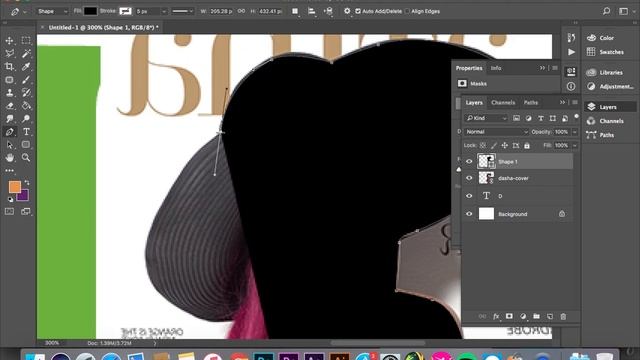Image resolution: width=640 pixels, height=360 pixels.
Task: Delete the selected layer
Action: (563, 316)
